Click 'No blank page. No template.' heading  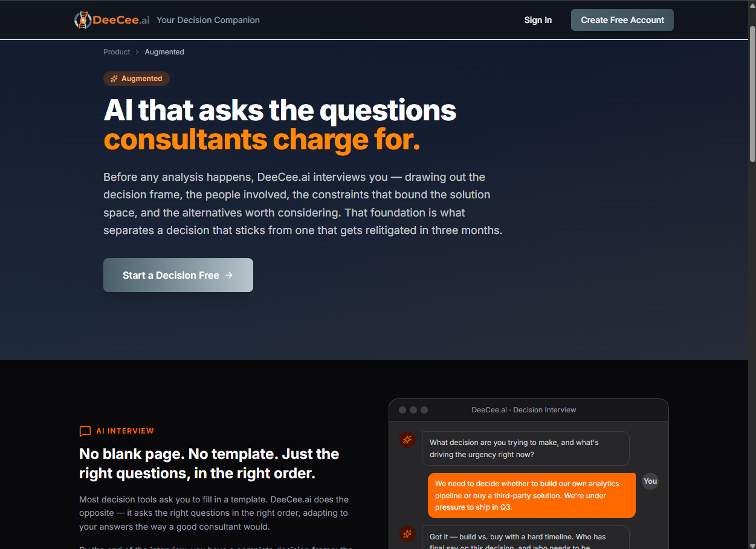[x=209, y=463]
